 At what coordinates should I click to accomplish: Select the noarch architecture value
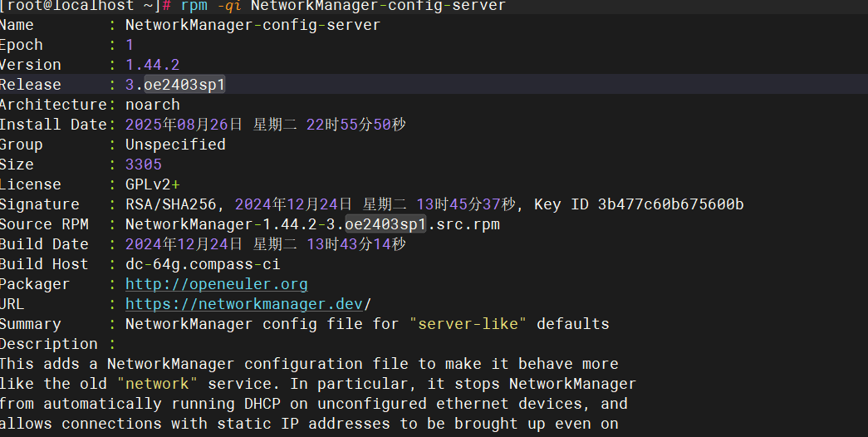(153, 105)
